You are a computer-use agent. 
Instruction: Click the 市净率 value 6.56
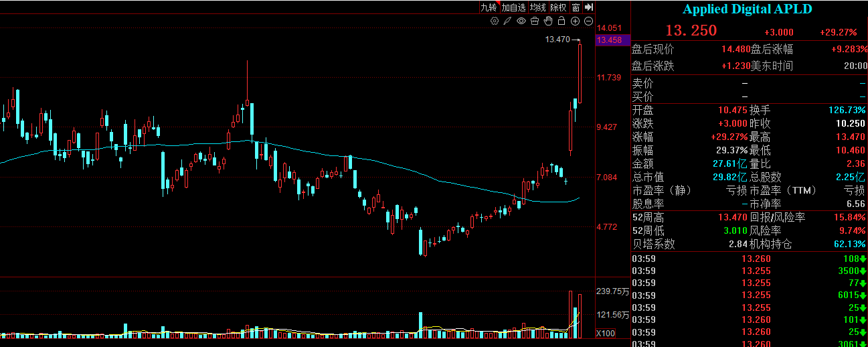click(857, 204)
